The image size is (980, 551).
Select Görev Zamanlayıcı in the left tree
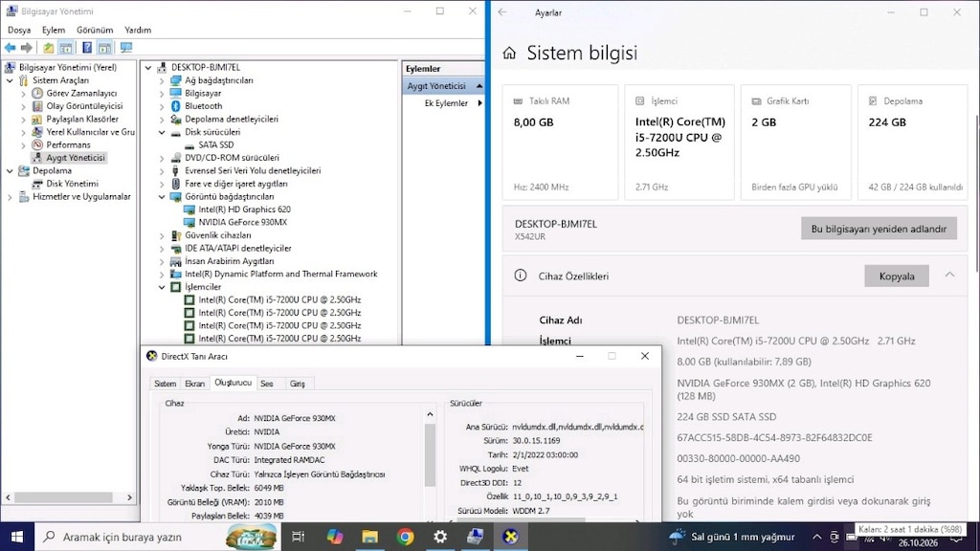click(81, 93)
